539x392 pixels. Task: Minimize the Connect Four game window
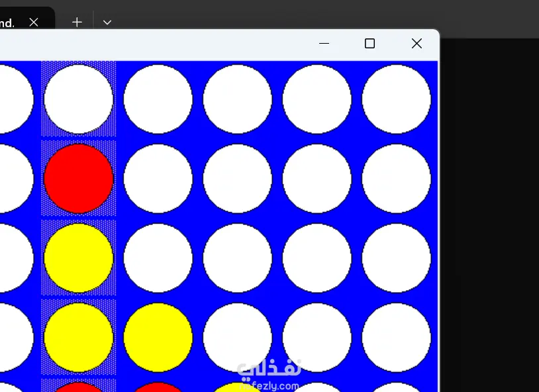[x=324, y=44]
